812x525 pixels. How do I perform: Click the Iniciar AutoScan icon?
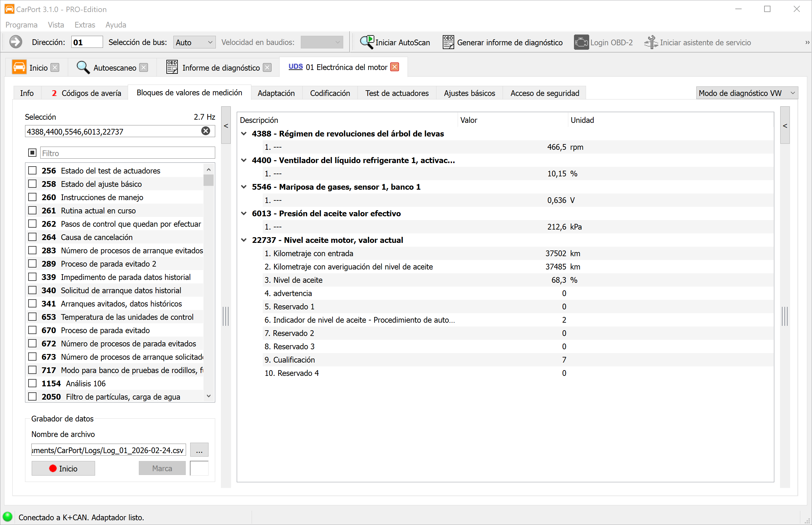click(x=367, y=42)
